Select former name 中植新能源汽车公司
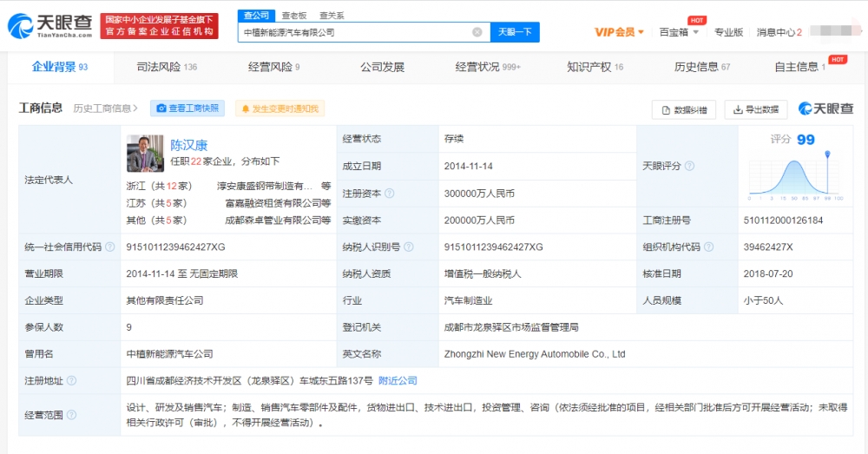Viewport: 868px width, 454px height. 169,354
